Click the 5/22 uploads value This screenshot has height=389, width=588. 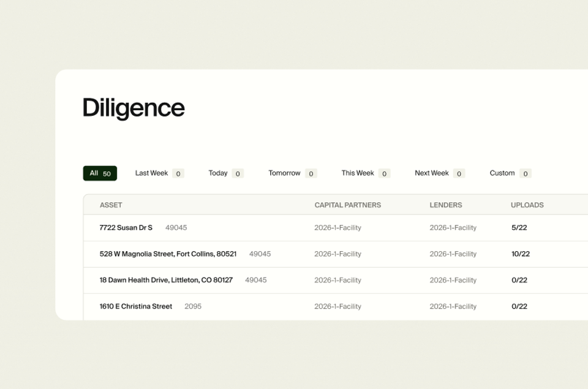519,228
